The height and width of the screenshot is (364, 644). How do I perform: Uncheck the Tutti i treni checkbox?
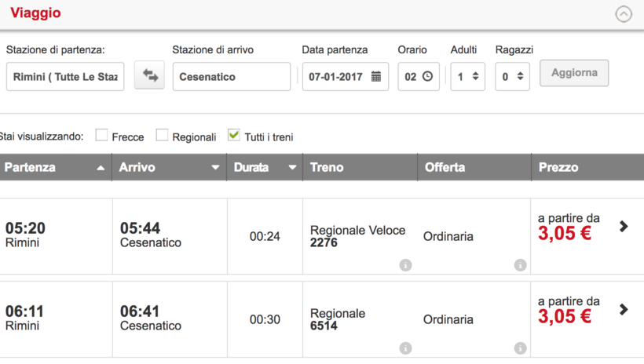coord(233,135)
